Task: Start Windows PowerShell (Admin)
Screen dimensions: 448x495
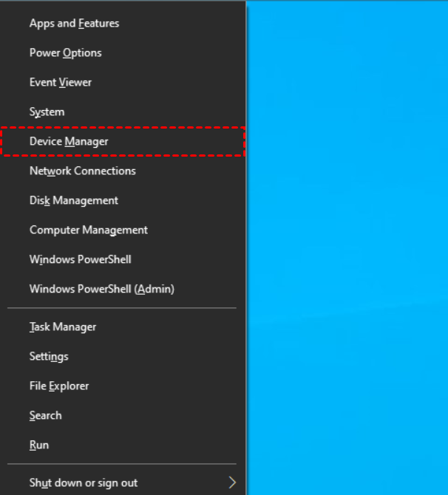Action: pyautogui.click(x=122, y=289)
